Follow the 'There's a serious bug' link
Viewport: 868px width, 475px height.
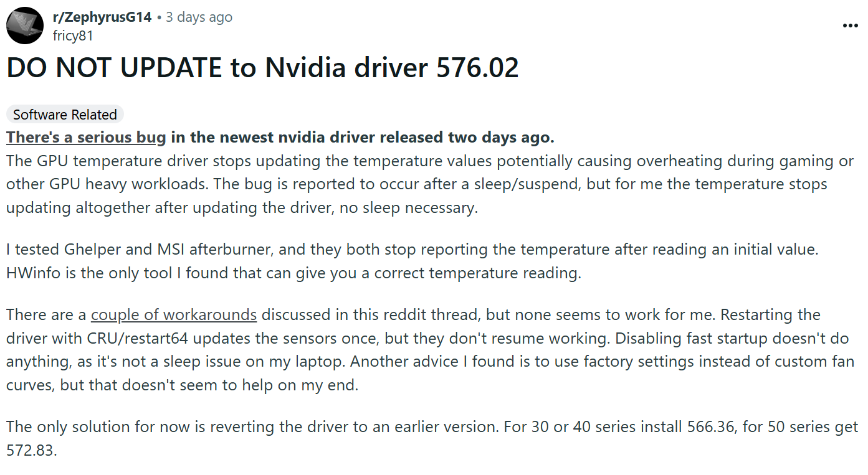(86, 137)
